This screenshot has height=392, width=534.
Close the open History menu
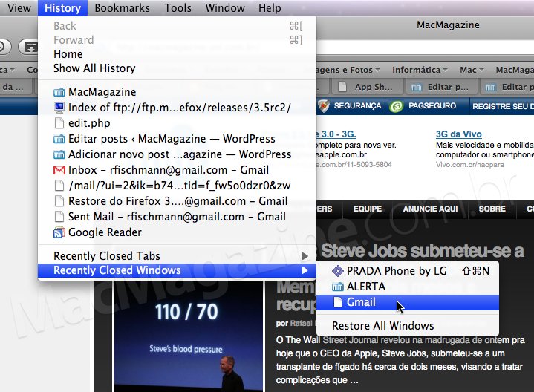pos(62,7)
